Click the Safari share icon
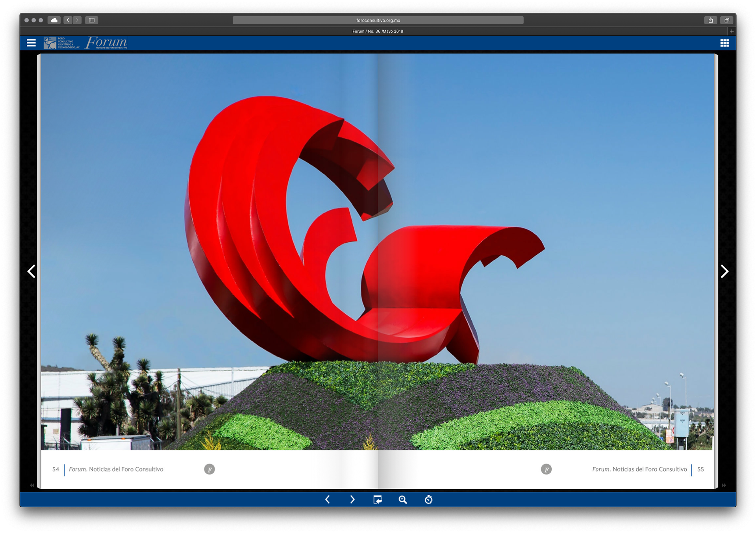 [x=711, y=20]
